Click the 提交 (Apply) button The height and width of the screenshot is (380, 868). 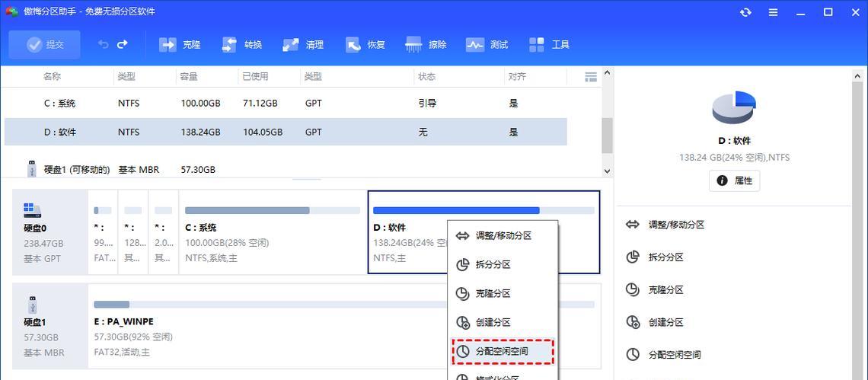click(45, 45)
